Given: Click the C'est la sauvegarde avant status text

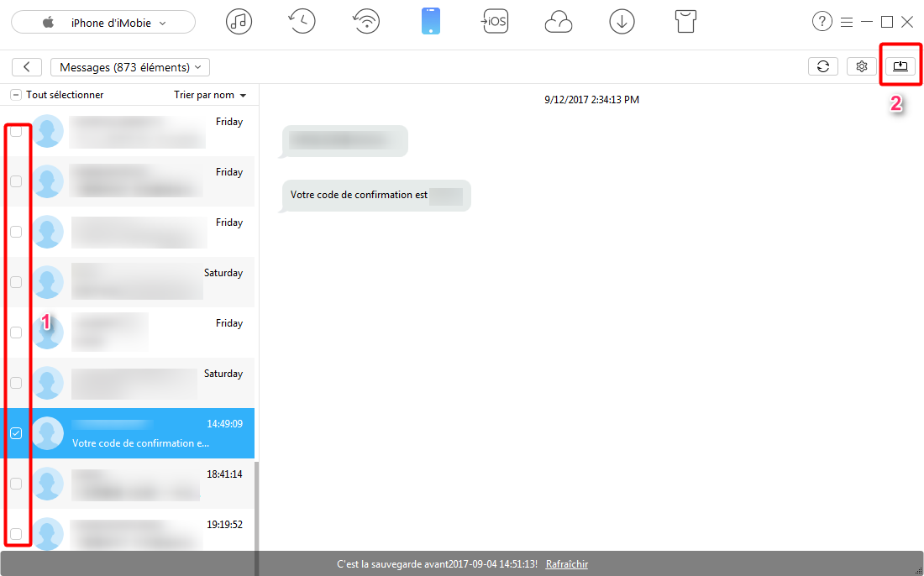Looking at the screenshot, I should (437, 564).
